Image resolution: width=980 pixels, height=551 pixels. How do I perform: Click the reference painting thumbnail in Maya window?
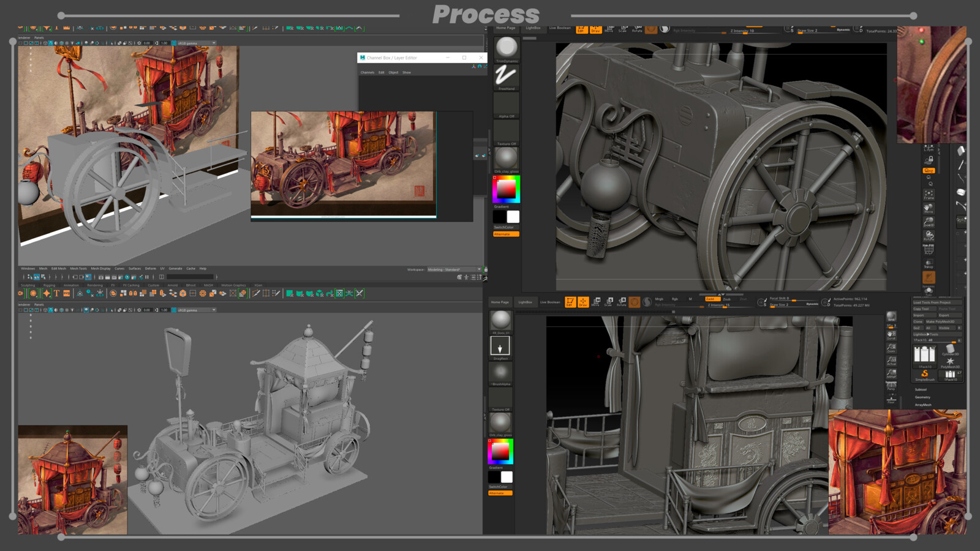(x=343, y=163)
